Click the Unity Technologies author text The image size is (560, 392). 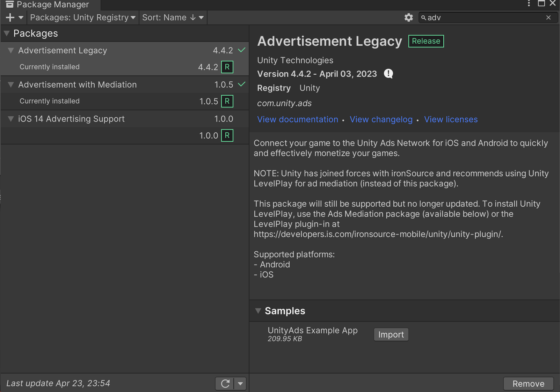295,60
